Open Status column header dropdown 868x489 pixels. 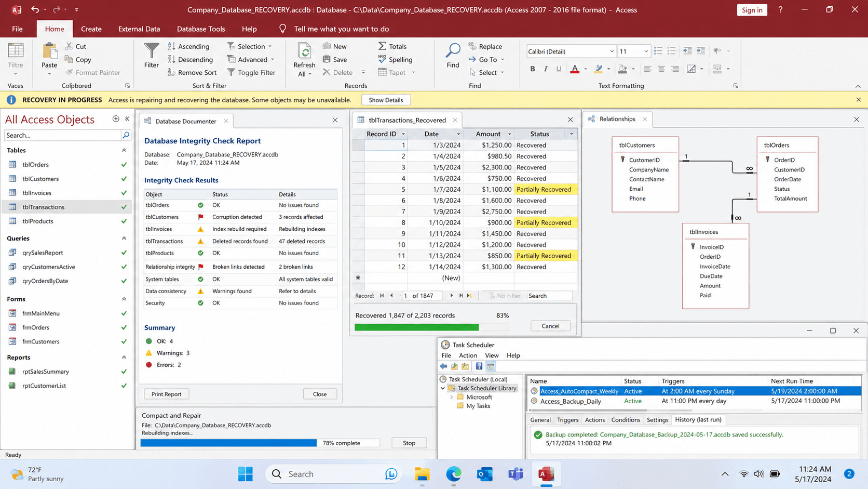pos(572,134)
